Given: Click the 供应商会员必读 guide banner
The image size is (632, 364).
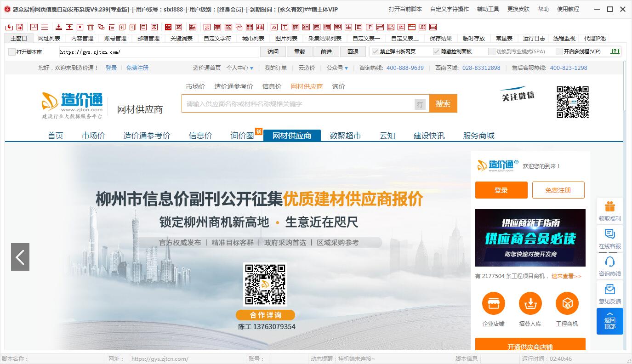Looking at the screenshot, I should pos(530,238).
